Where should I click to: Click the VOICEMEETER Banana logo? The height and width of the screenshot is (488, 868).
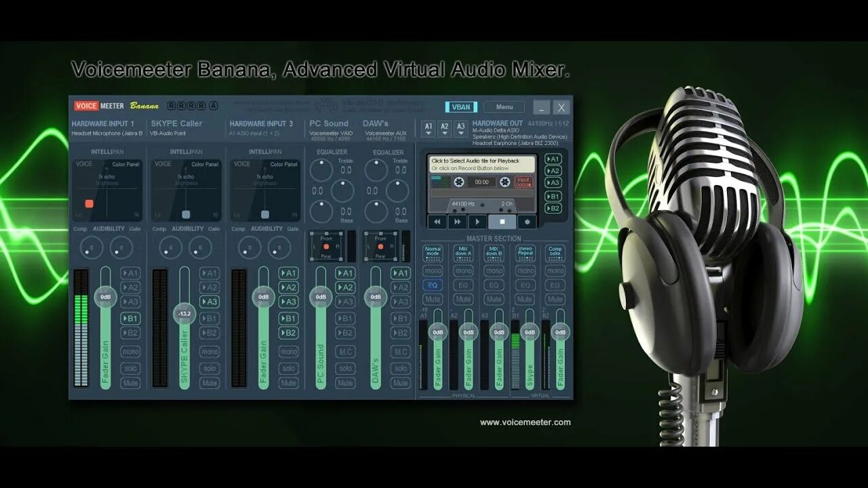coord(117,106)
